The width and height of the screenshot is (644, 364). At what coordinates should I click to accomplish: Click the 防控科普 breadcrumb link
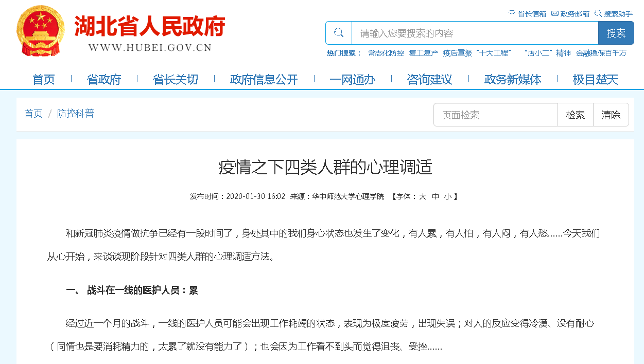pos(76,114)
